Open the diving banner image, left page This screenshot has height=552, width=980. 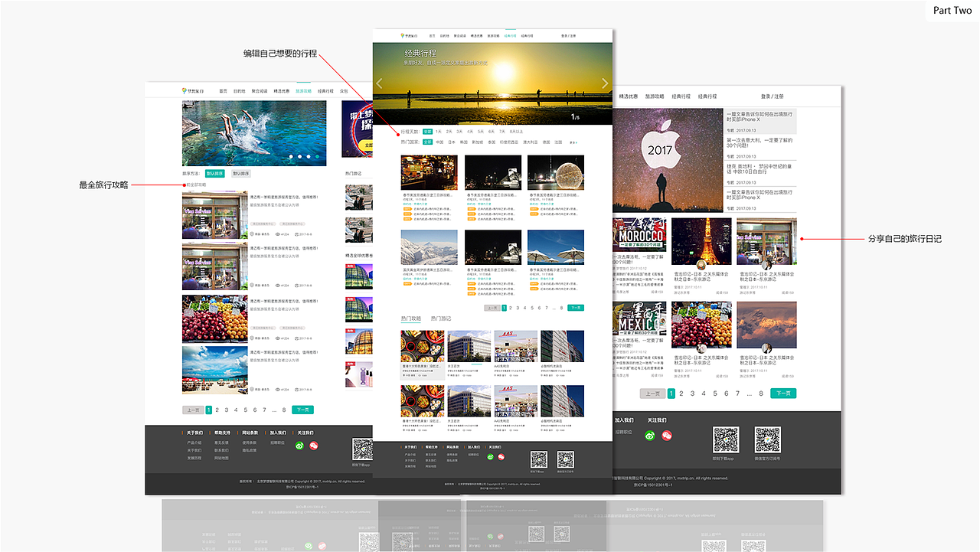(x=254, y=133)
